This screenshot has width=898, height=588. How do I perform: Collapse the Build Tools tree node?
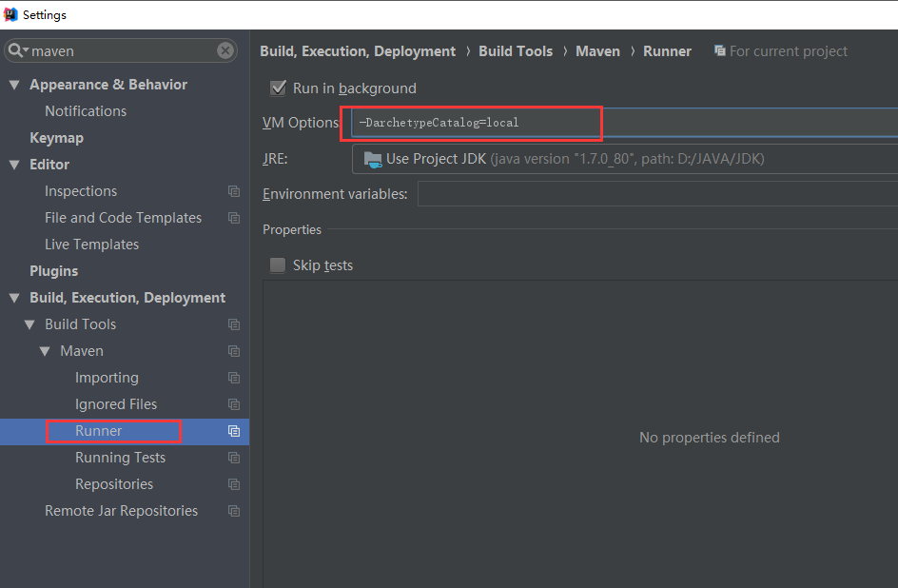pos(29,324)
